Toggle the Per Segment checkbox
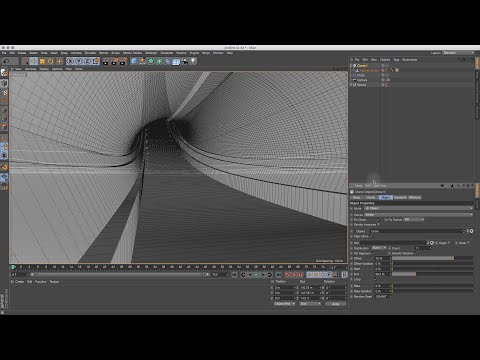This screenshot has height=360, width=480. 372,253
